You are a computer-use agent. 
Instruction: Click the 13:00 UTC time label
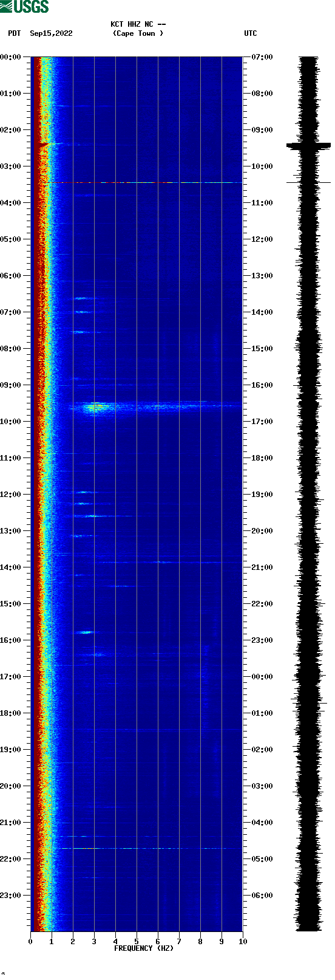click(x=262, y=276)
